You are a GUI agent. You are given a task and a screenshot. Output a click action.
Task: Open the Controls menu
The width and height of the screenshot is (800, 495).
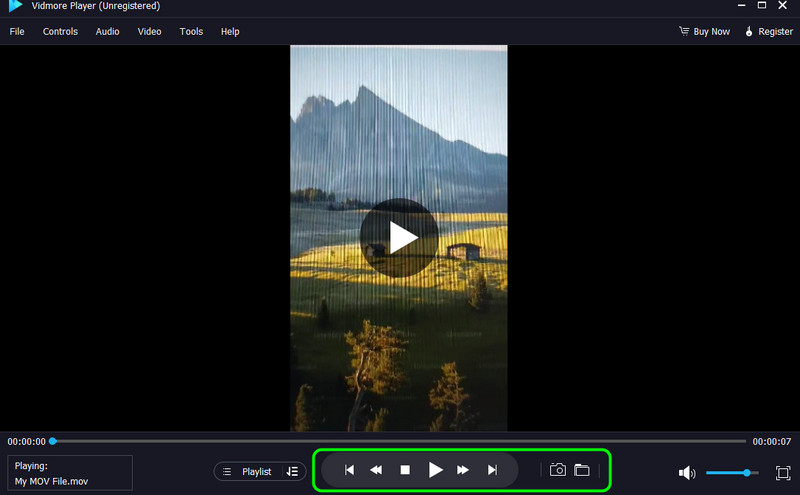(60, 32)
